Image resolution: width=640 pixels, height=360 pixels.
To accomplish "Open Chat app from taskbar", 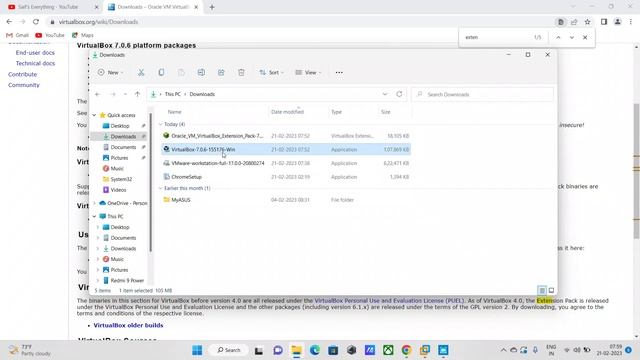I will point(278,350).
